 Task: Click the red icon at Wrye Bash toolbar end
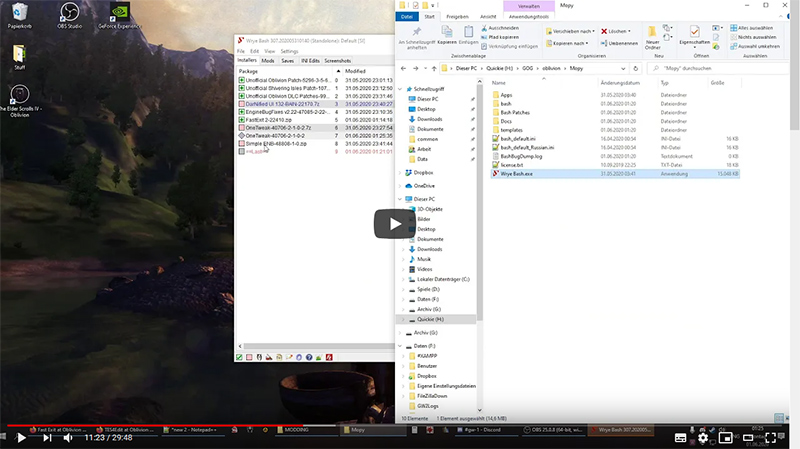(329, 357)
